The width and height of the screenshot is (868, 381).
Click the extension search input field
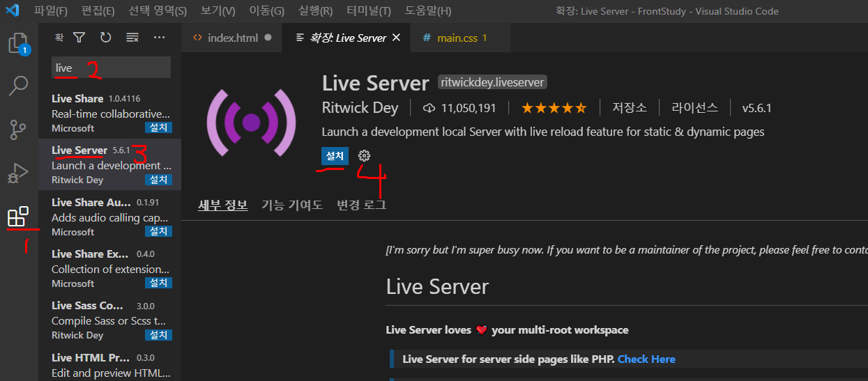click(x=112, y=68)
